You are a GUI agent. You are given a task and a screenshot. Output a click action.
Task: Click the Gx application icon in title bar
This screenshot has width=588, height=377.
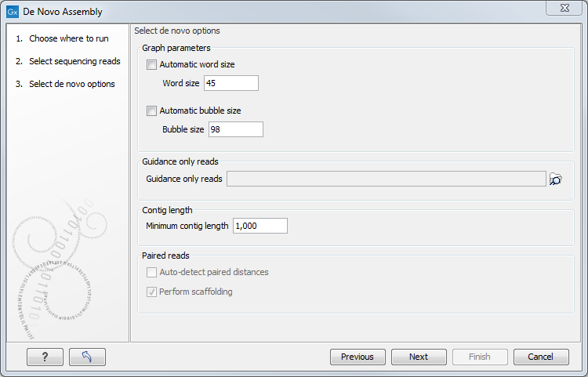(x=13, y=12)
